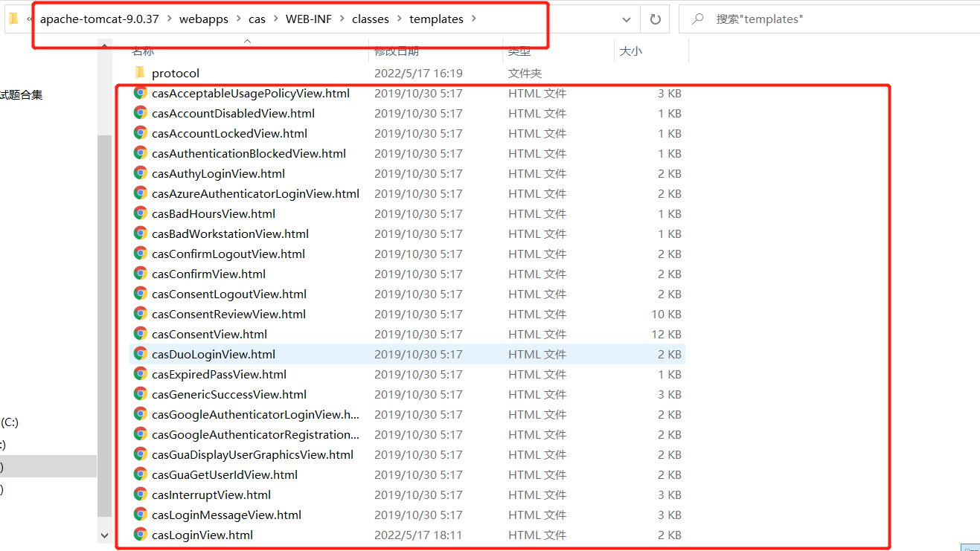This screenshot has width=980, height=551.
Task: Click Chrome icon beside casAccountLockedView.html
Action: tap(140, 133)
